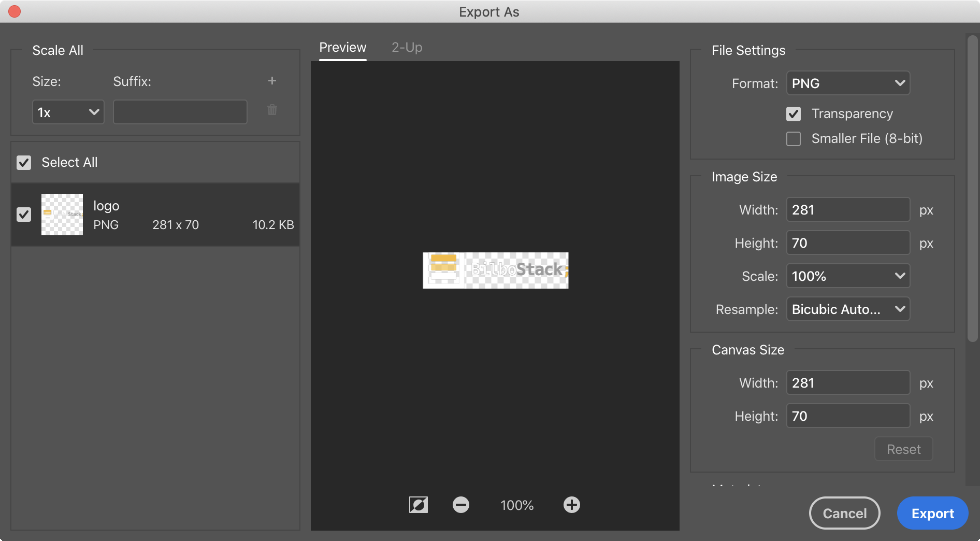Image resolution: width=980 pixels, height=541 pixels.
Task: Zoom in the preview with plus icon
Action: point(572,505)
